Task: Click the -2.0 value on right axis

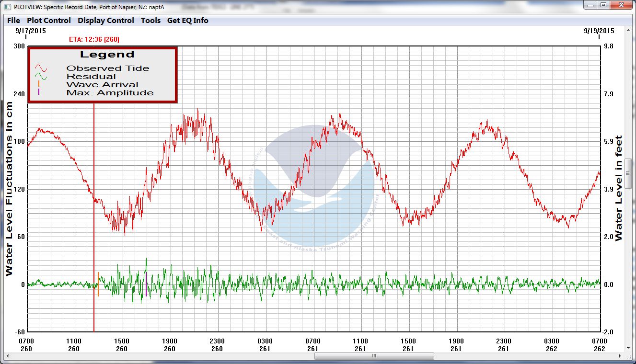Action: pyautogui.click(x=607, y=332)
